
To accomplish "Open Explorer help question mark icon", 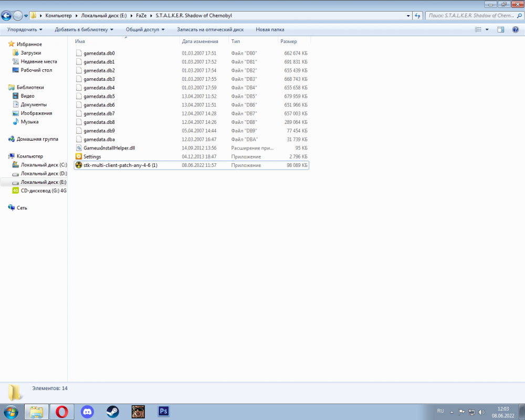I will tap(516, 29).
